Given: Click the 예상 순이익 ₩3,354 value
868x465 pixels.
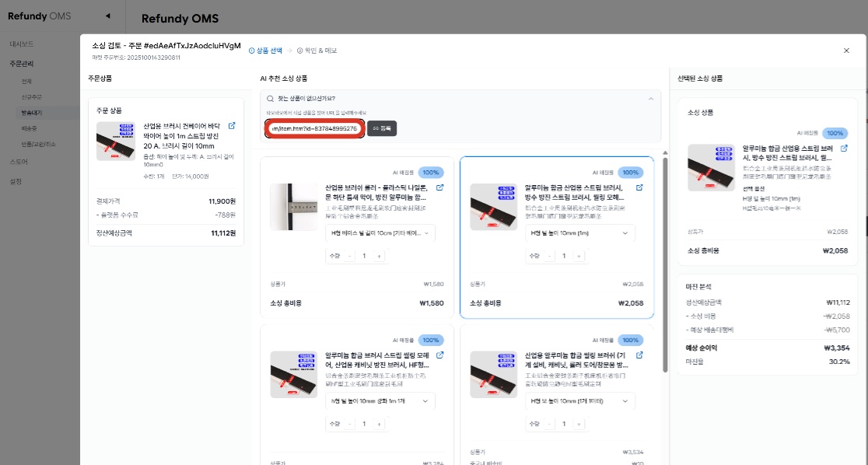Looking at the screenshot, I should 836,348.
